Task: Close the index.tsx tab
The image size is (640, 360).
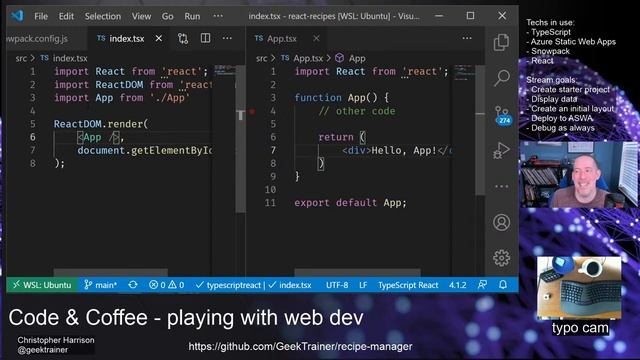Action: coord(159,38)
